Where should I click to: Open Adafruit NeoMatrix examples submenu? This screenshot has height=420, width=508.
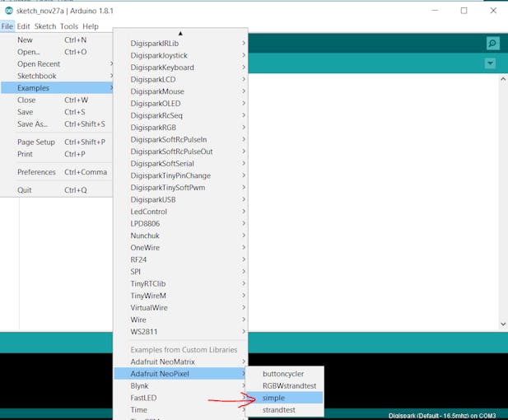[180, 362]
